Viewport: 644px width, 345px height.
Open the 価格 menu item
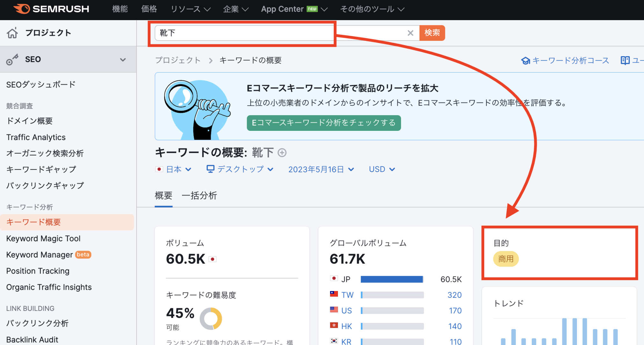[149, 9]
